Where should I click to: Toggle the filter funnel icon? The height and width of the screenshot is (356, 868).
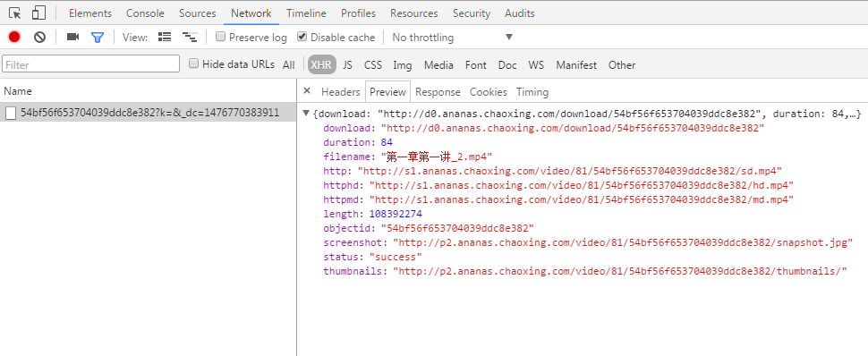tap(98, 37)
